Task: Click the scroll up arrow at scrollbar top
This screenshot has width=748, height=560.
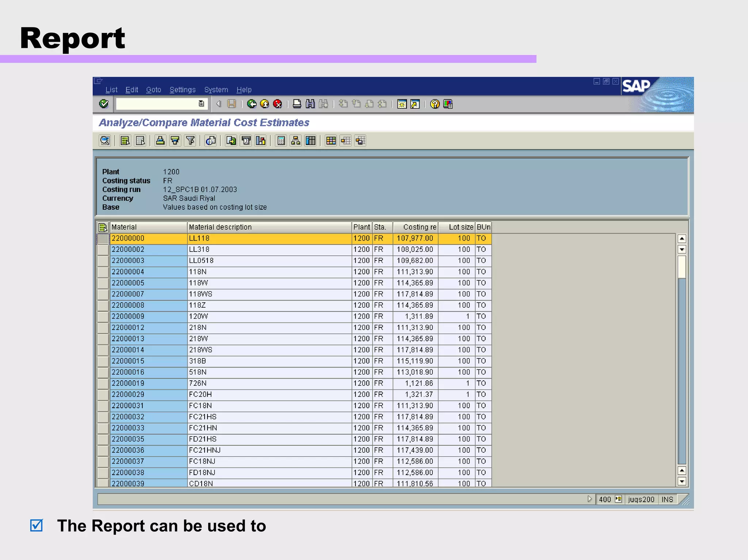Action: (682, 239)
